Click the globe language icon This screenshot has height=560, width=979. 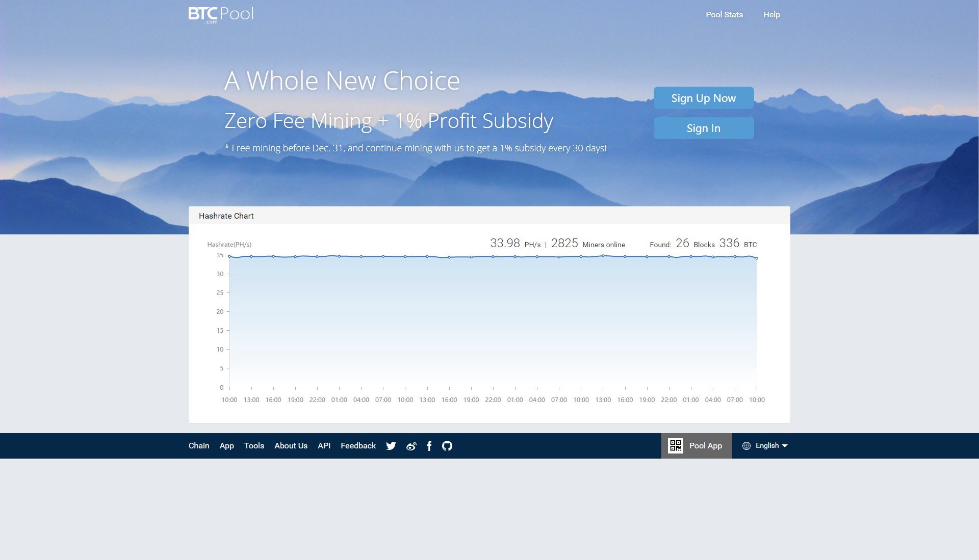pyautogui.click(x=746, y=446)
